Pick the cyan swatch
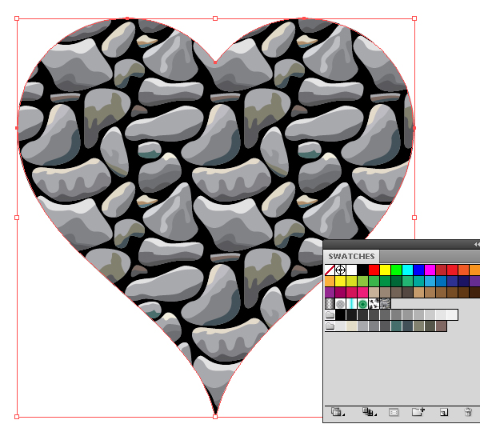The width and height of the screenshot is (480, 448). pos(407,270)
